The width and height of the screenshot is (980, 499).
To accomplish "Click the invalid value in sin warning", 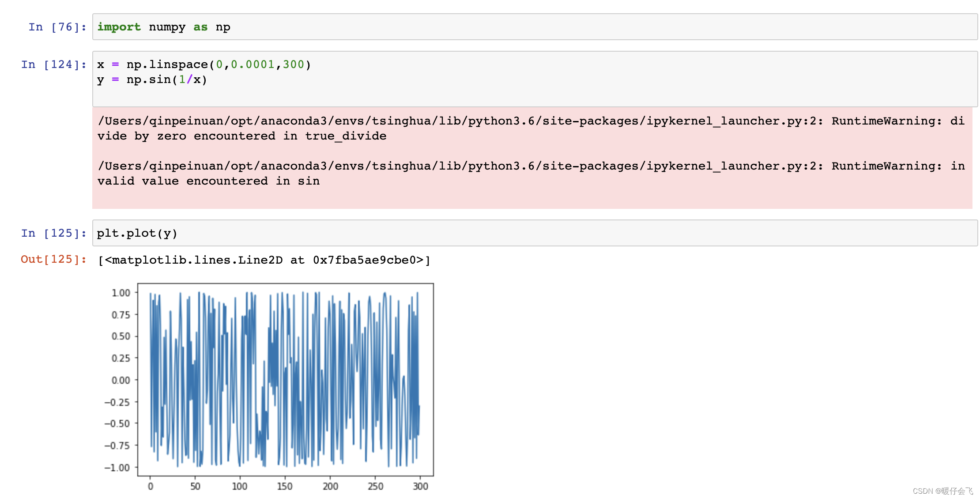I will click(531, 174).
